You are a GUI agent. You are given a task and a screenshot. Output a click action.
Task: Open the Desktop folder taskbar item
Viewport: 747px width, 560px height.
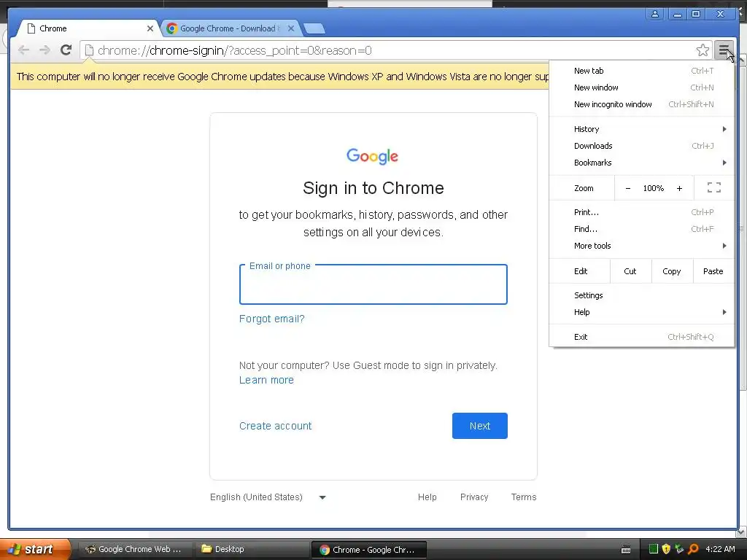pos(252,549)
